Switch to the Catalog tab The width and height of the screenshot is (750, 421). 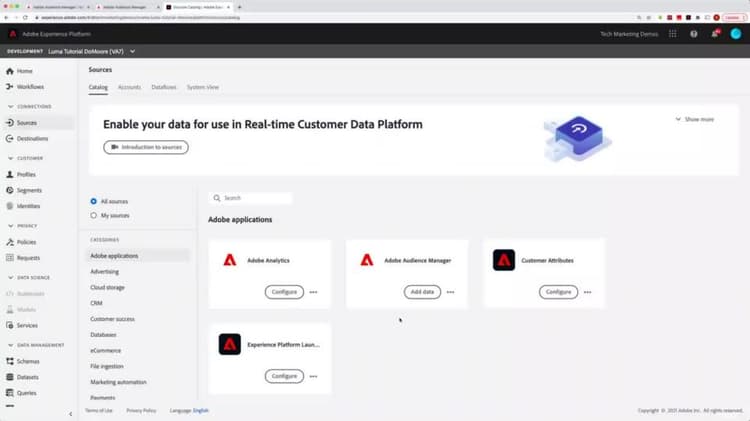(x=98, y=87)
